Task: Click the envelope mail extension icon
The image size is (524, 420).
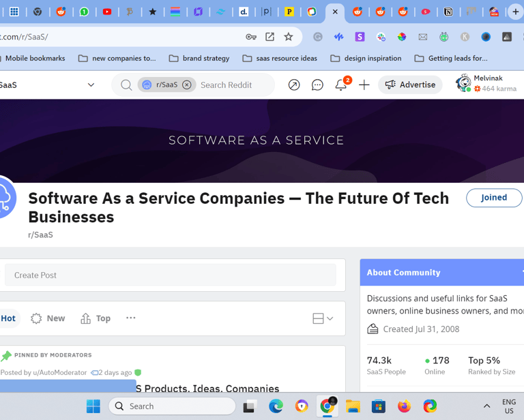Action: coord(423,37)
